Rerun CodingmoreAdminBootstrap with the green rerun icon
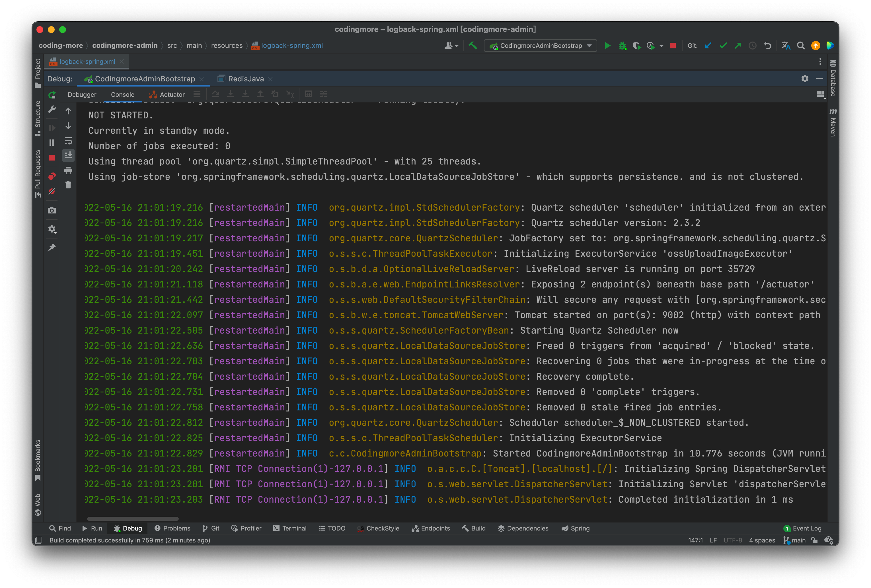 pyautogui.click(x=52, y=95)
